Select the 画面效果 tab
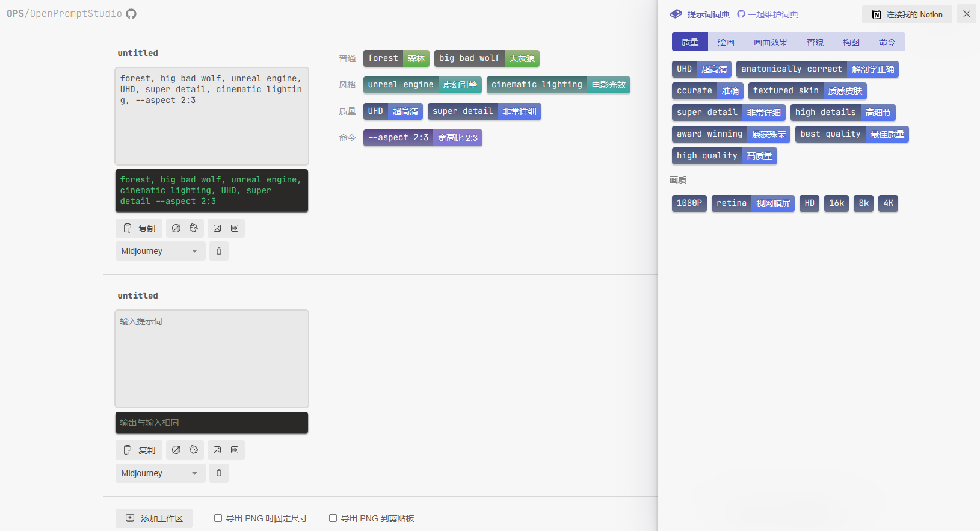Screen dimensions: 980x531 770,42
